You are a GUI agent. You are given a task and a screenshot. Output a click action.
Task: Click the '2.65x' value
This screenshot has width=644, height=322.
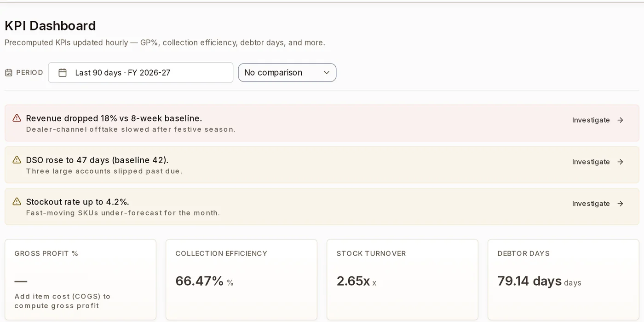[353, 281]
